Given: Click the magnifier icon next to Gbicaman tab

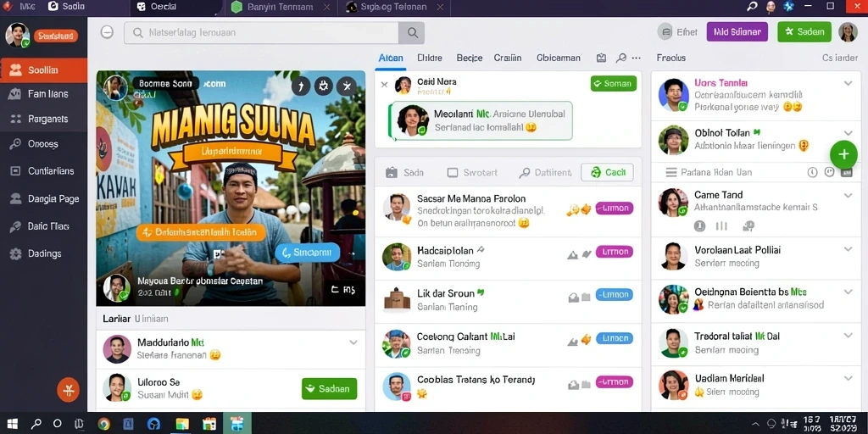Looking at the screenshot, I should tap(621, 58).
